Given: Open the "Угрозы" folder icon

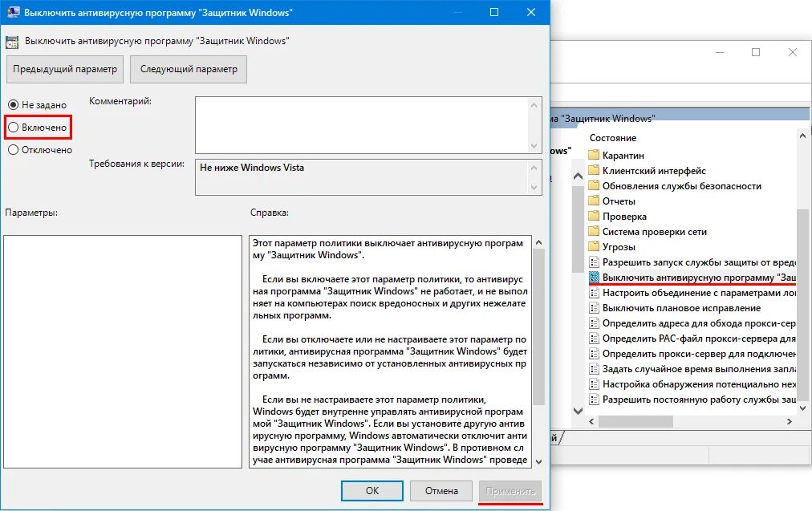Looking at the screenshot, I should pyautogui.click(x=594, y=246).
